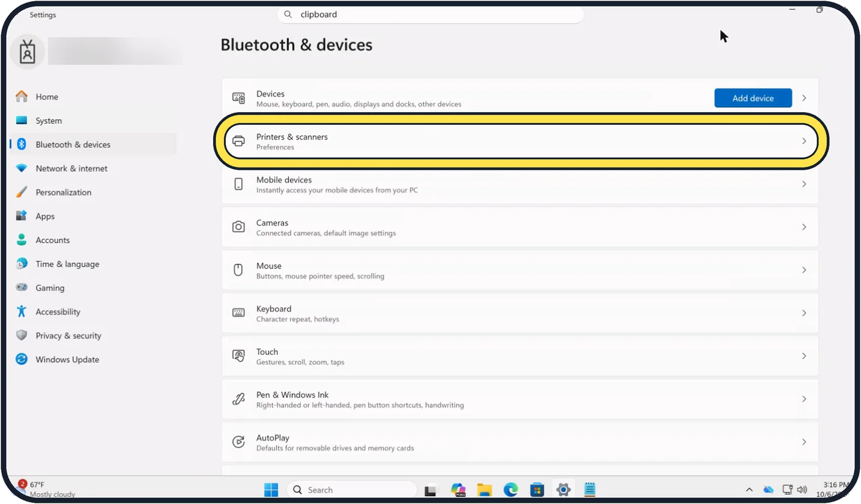Open Microsoft Store from the taskbar
This screenshot has height=504, width=861.
click(x=537, y=490)
